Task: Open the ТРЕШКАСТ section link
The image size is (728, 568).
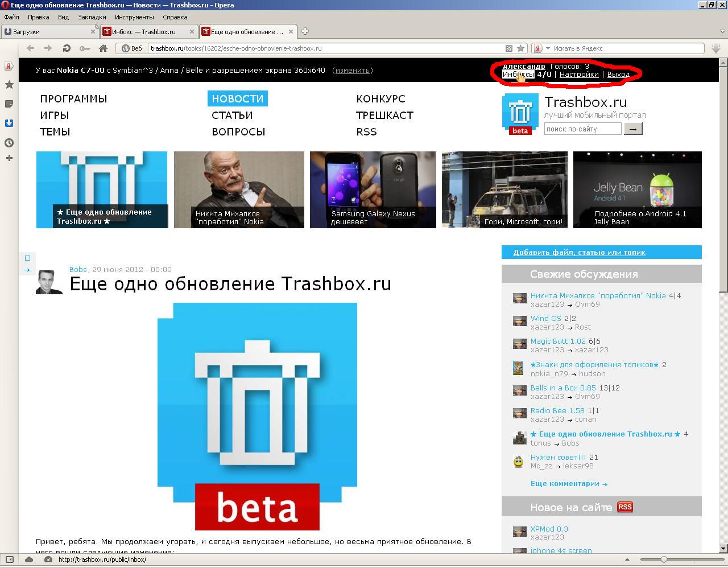Action: click(384, 116)
